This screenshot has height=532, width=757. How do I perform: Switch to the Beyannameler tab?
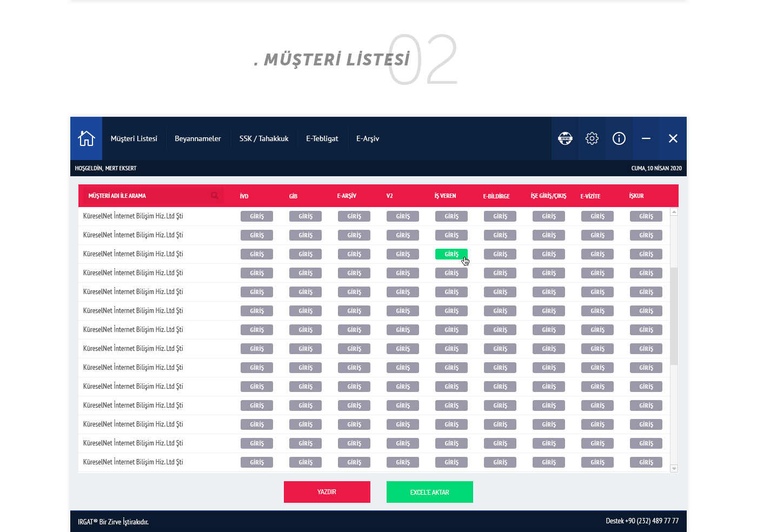198,138
